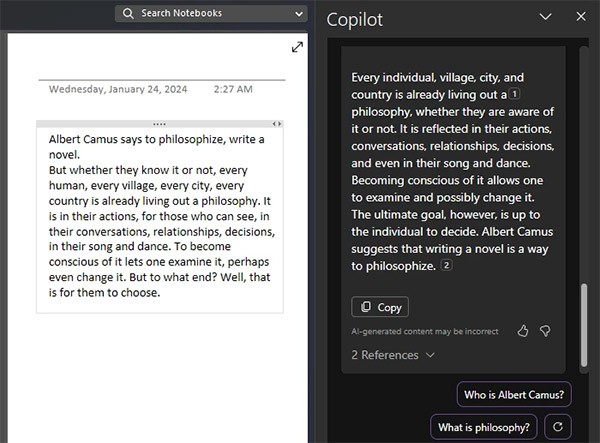Select the page date Wednesday, January 24, 2024
The width and height of the screenshot is (600, 443).
[117, 88]
